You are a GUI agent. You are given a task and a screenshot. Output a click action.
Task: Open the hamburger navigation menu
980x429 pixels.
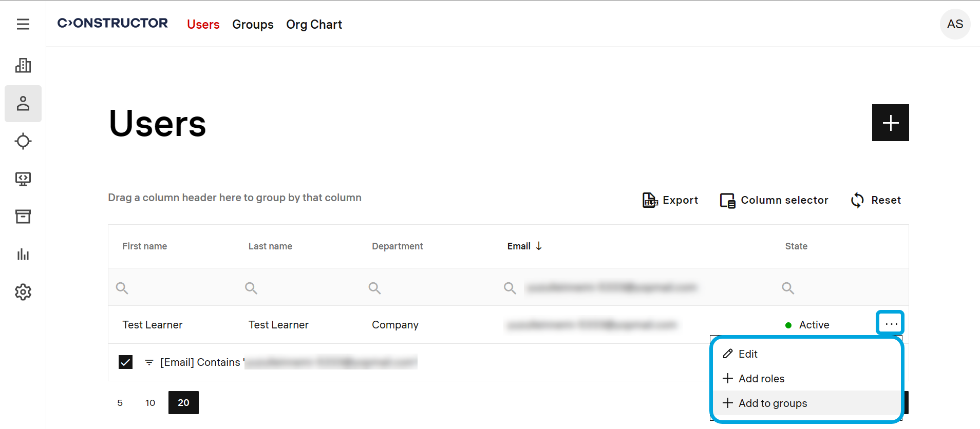[23, 24]
